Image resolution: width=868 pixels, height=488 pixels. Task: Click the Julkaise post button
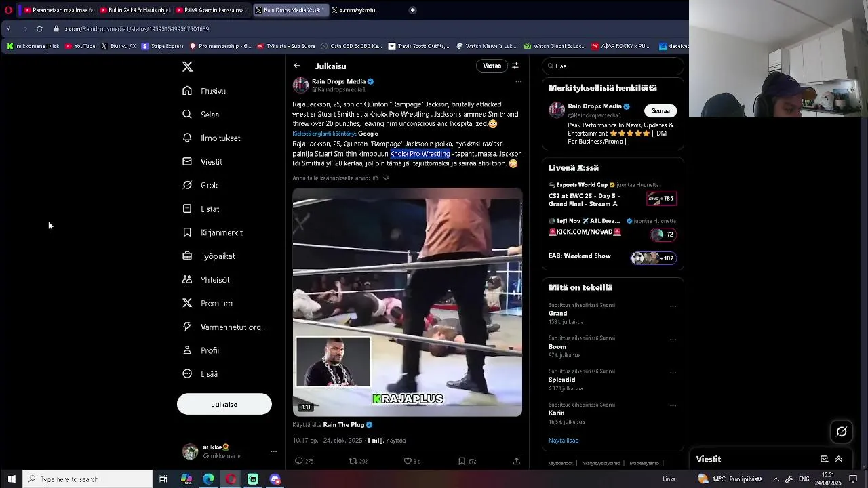(224, 405)
